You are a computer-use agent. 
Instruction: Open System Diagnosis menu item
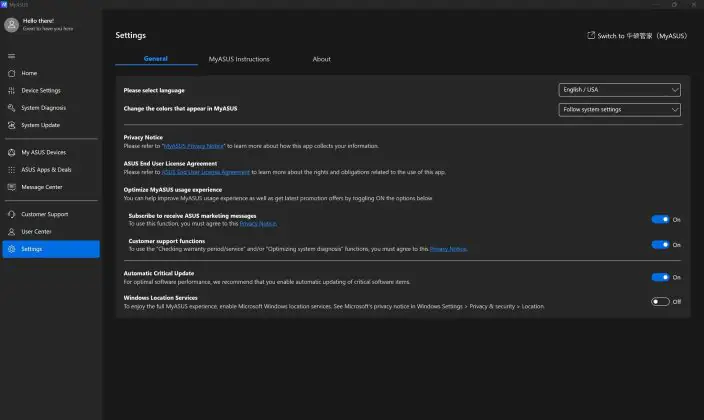coord(51,108)
